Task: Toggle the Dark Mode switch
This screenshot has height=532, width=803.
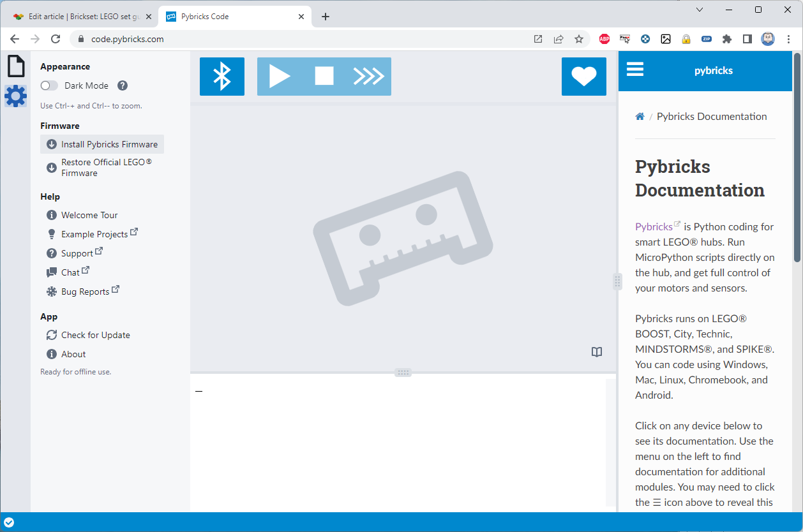Action: [49, 85]
